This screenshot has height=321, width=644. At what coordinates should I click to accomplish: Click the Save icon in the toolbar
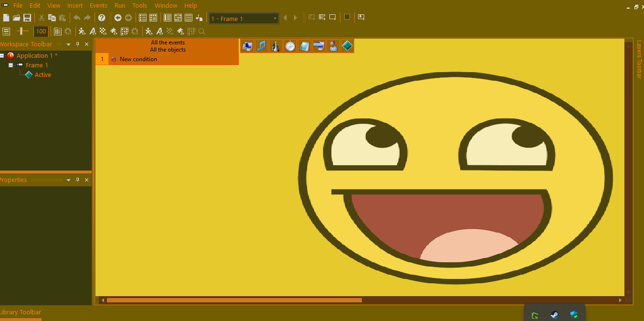click(x=27, y=18)
